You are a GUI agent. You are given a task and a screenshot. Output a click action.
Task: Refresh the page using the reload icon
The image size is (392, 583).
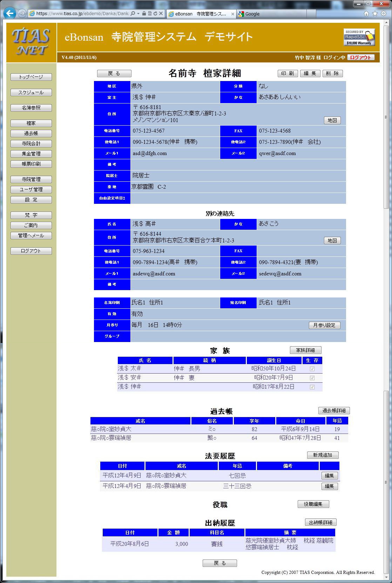155,14
